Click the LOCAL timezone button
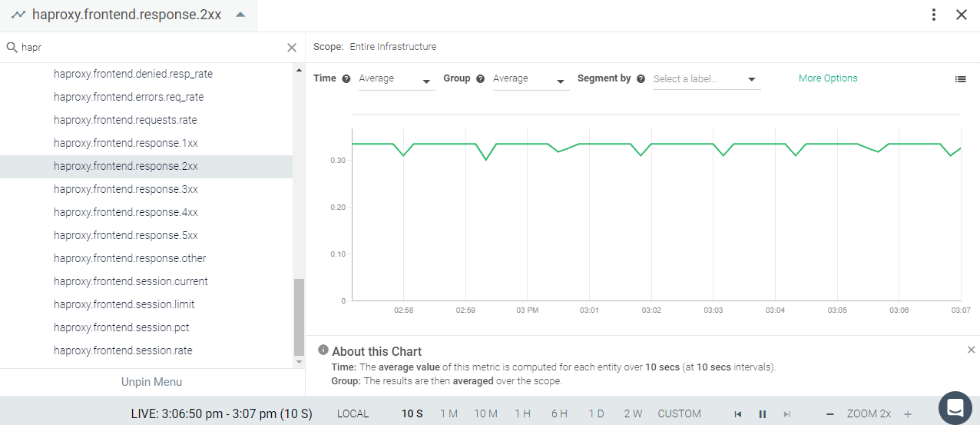The width and height of the screenshot is (980, 425). pos(353,413)
